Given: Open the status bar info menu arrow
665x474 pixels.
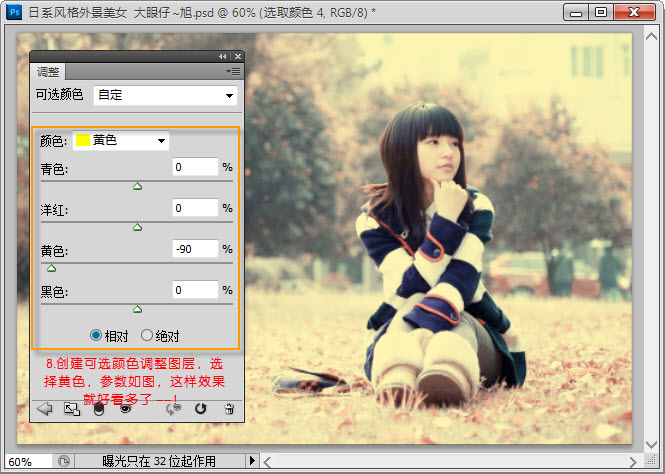Looking at the screenshot, I should point(252,460).
